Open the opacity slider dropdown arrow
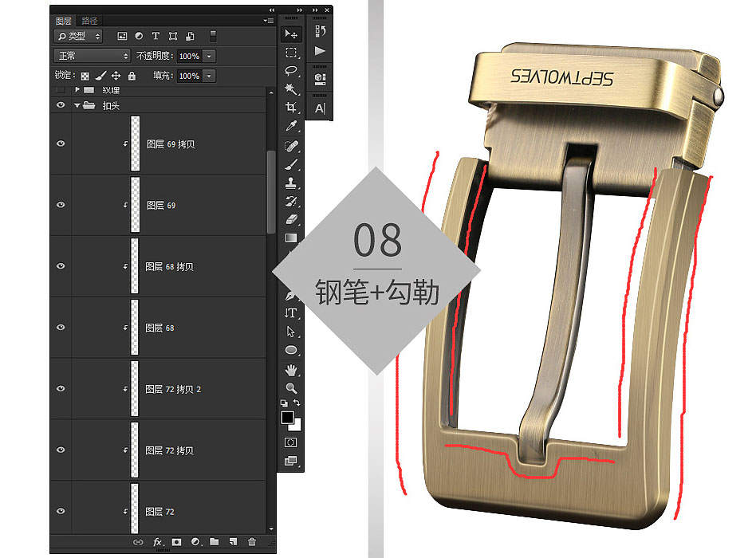This screenshot has height=558, width=756. [x=209, y=57]
